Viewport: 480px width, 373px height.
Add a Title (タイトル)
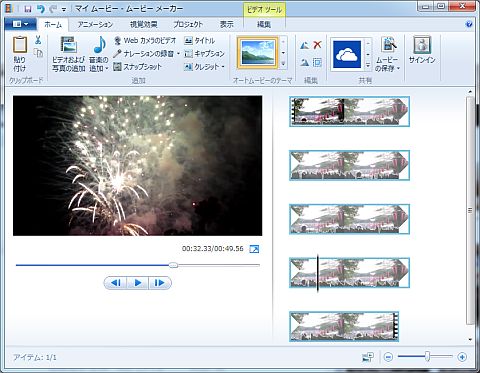pos(199,41)
